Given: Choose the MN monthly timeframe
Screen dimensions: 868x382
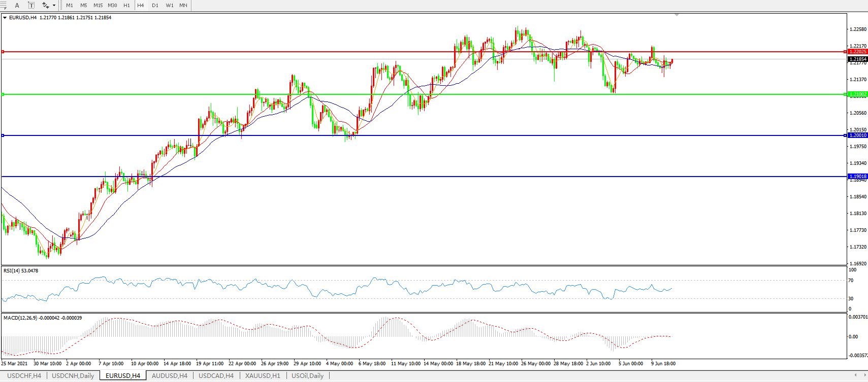Looking at the screenshot, I should [183, 6].
